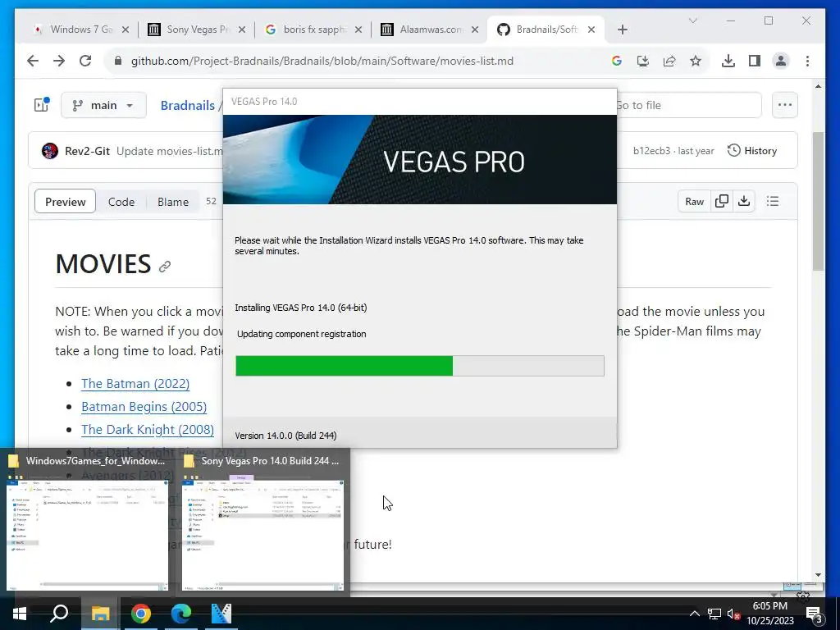Open the file more options menu
Viewport: 840px width, 630px height.
click(x=785, y=105)
